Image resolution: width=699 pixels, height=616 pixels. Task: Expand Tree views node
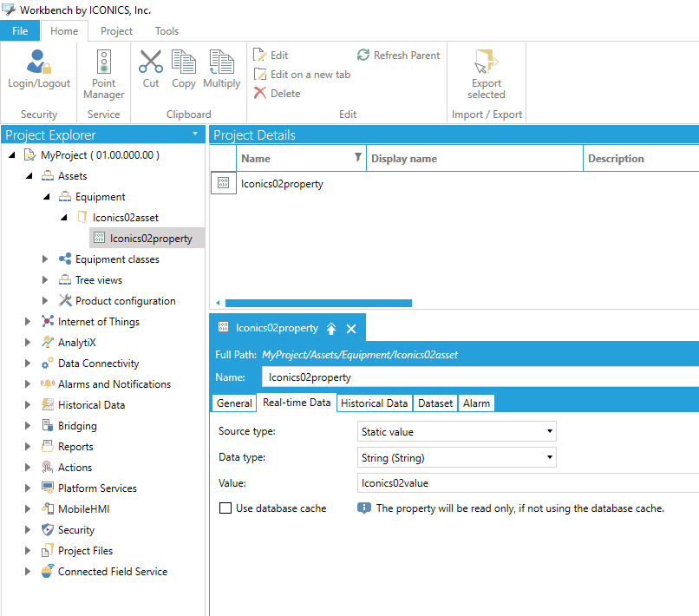tap(45, 280)
